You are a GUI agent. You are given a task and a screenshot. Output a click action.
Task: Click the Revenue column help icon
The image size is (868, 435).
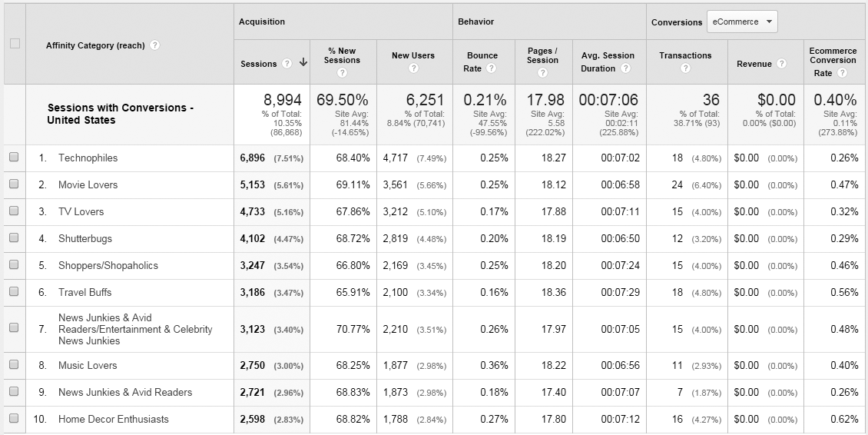[x=782, y=64]
